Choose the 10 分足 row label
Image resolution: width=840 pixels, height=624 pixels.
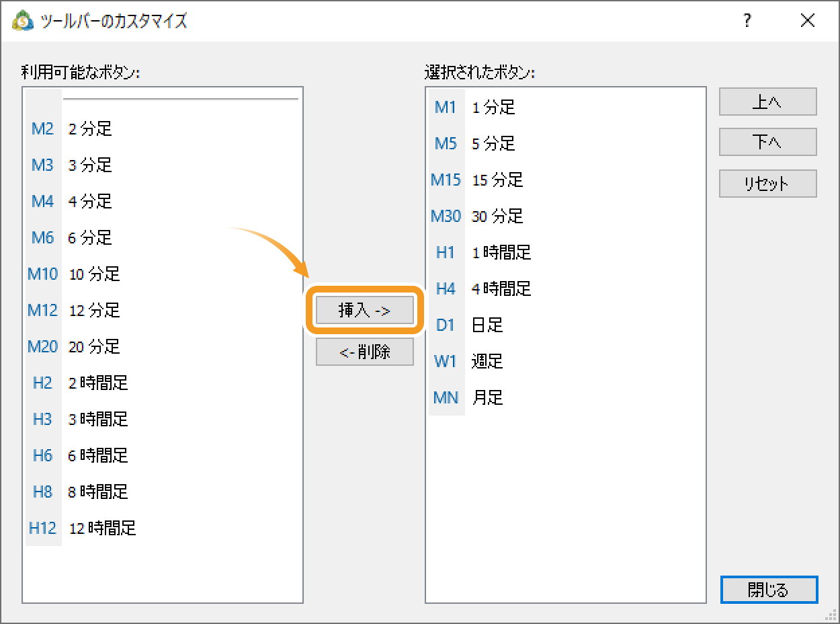(94, 274)
